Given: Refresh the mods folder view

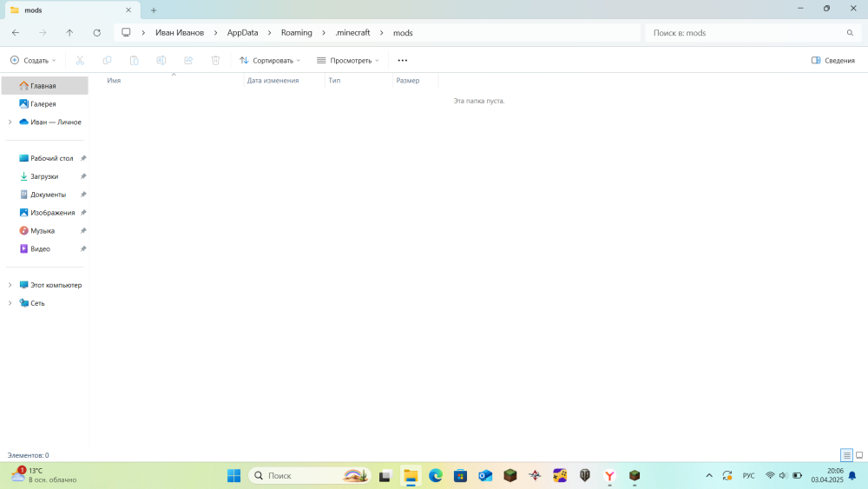Looking at the screenshot, I should (97, 33).
